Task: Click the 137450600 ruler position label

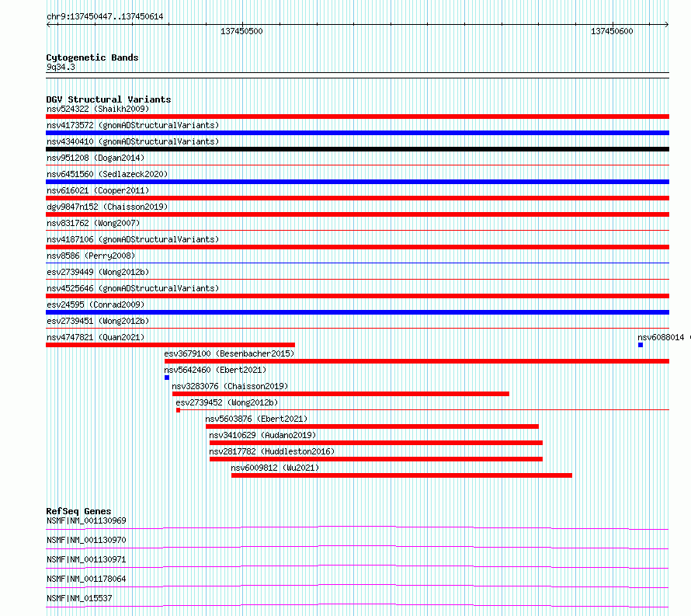Action: point(612,31)
